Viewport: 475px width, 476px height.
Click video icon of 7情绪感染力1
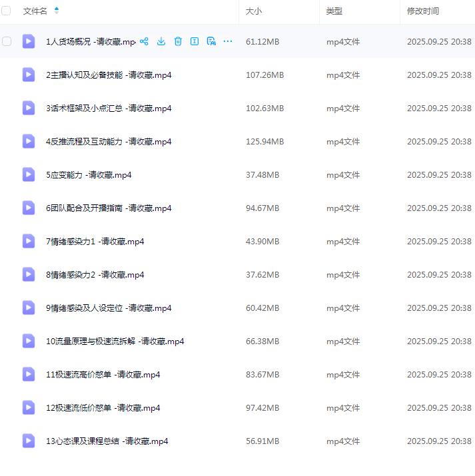pyautogui.click(x=29, y=241)
